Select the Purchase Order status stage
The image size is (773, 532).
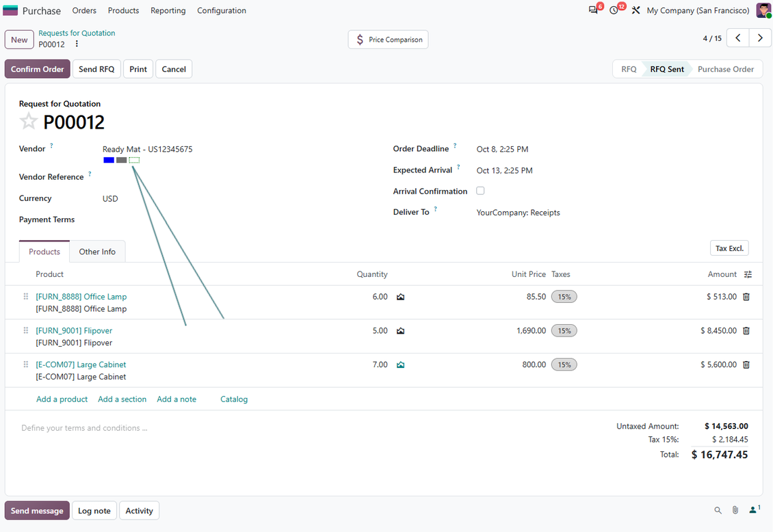click(x=726, y=70)
